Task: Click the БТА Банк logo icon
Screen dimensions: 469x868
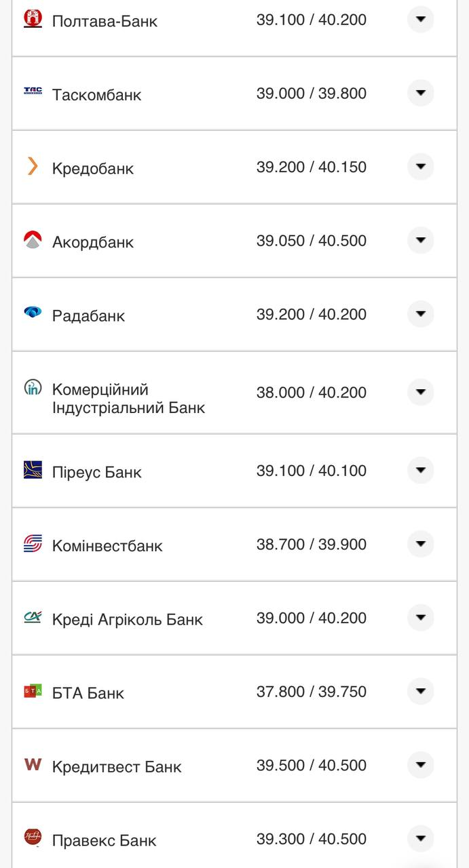Action: click(33, 691)
